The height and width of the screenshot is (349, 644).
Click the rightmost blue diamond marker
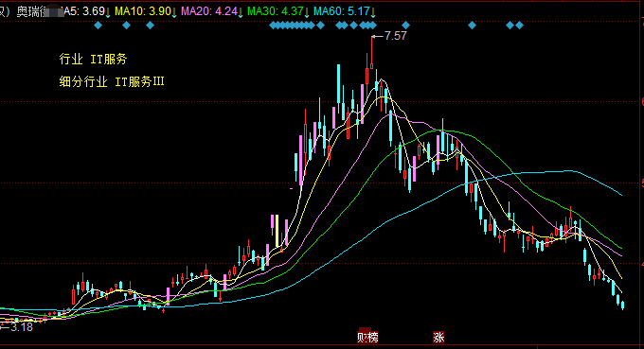coord(520,26)
